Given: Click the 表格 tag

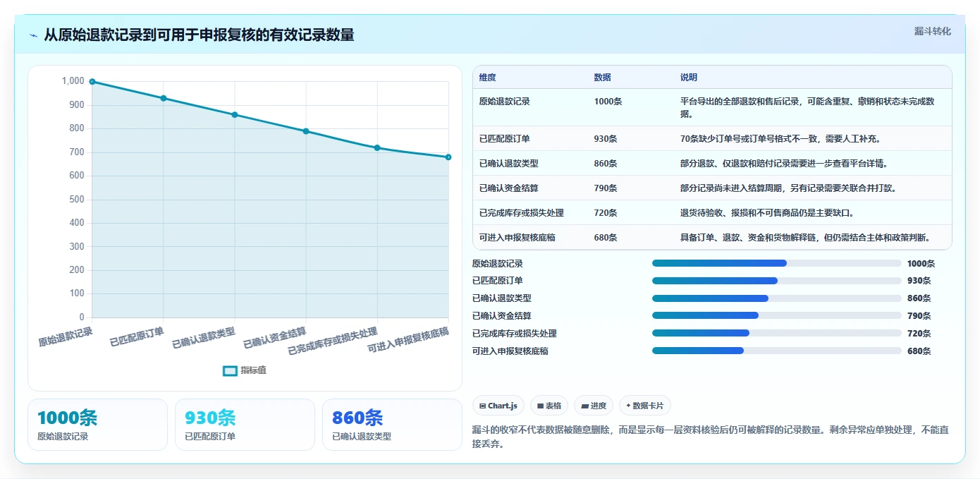Looking at the screenshot, I should [549, 406].
